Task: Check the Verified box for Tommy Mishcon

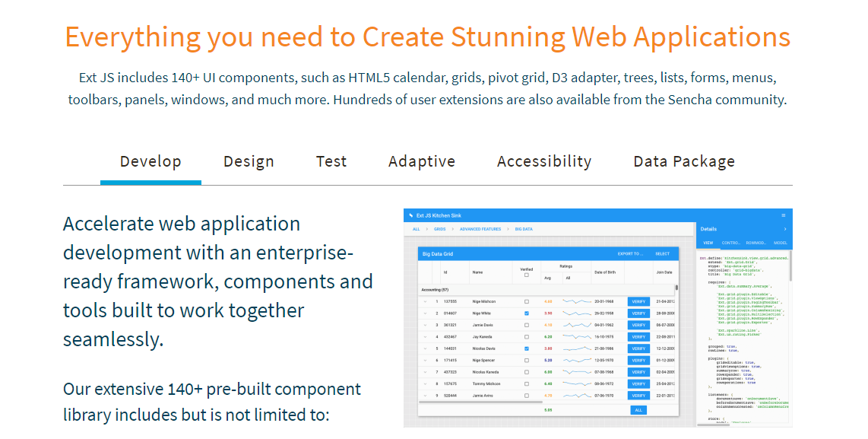Action: (x=527, y=384)
